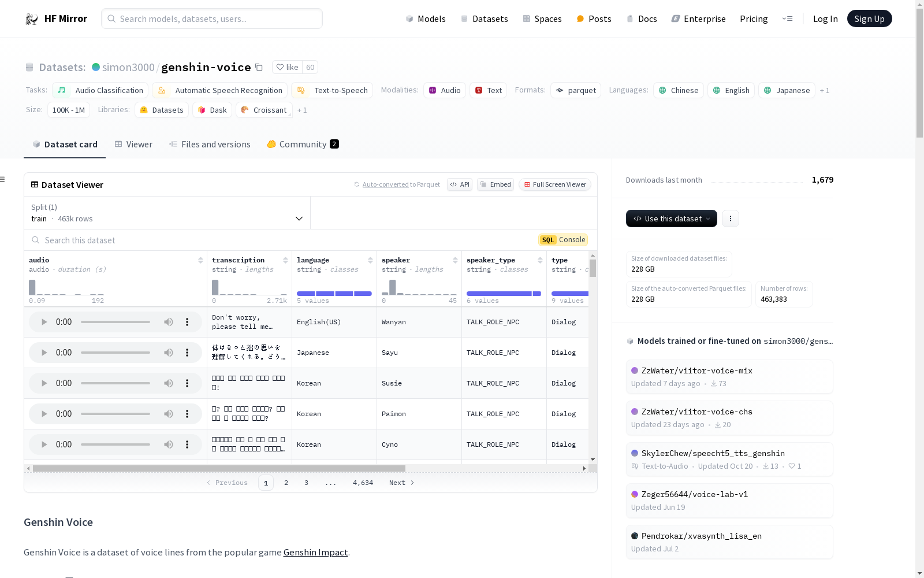Go to Models in the navigation
Viewport: 924px width, 578px height.
click(x=426, y=19)
